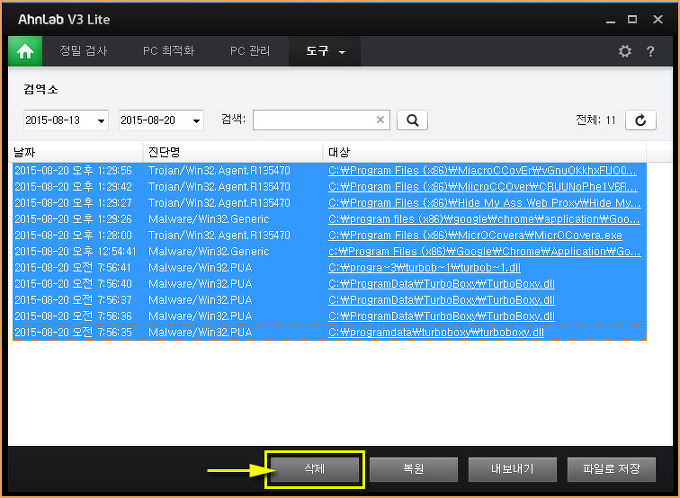The image size is (680, 498).
Task: Minimize the AhnLab V3 Lite window
Action: [611, 20]
